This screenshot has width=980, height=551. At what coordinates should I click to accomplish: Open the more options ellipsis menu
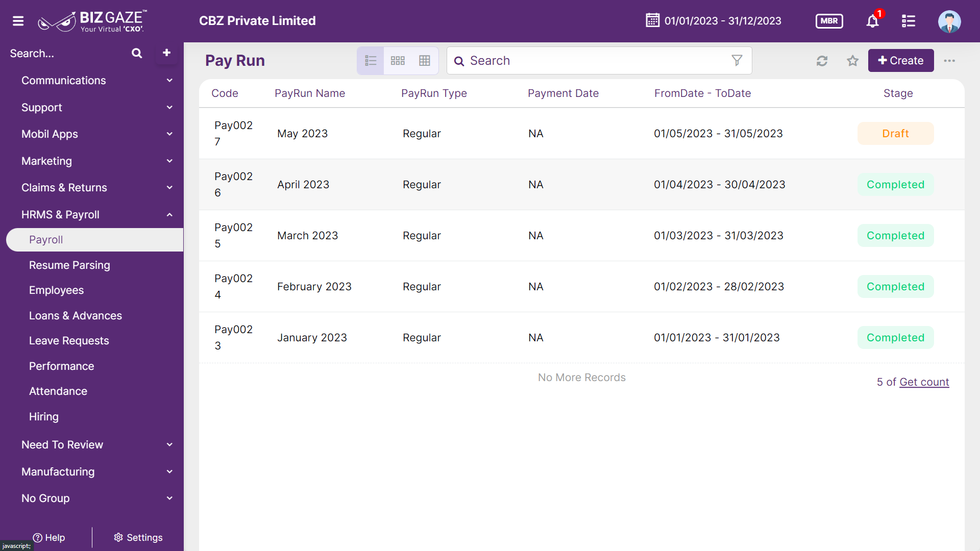(x=949, y=61)
